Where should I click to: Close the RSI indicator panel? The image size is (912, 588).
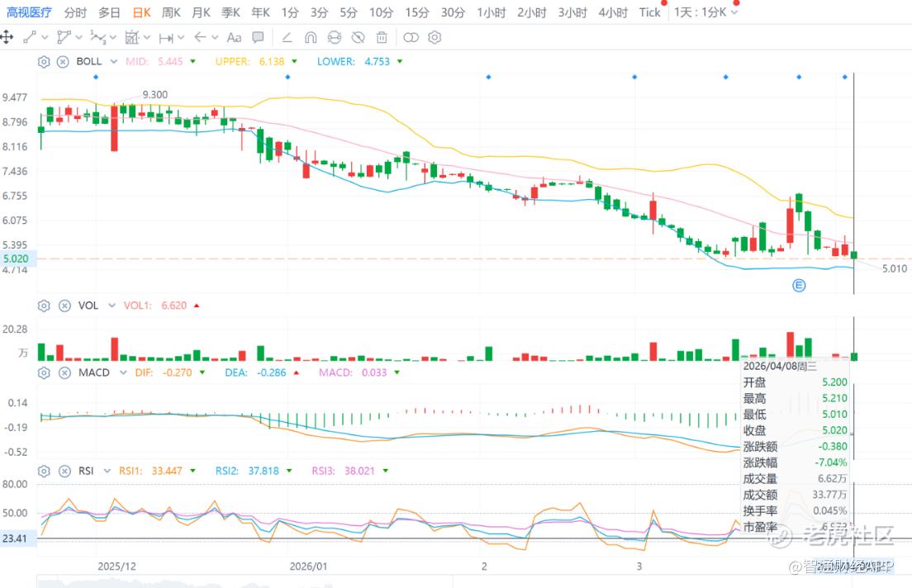click(64, 471)
